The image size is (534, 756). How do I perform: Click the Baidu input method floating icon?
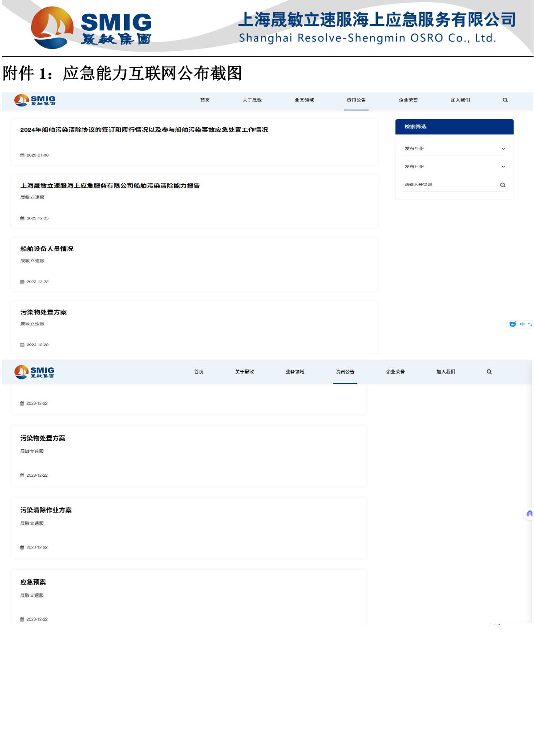513,324
